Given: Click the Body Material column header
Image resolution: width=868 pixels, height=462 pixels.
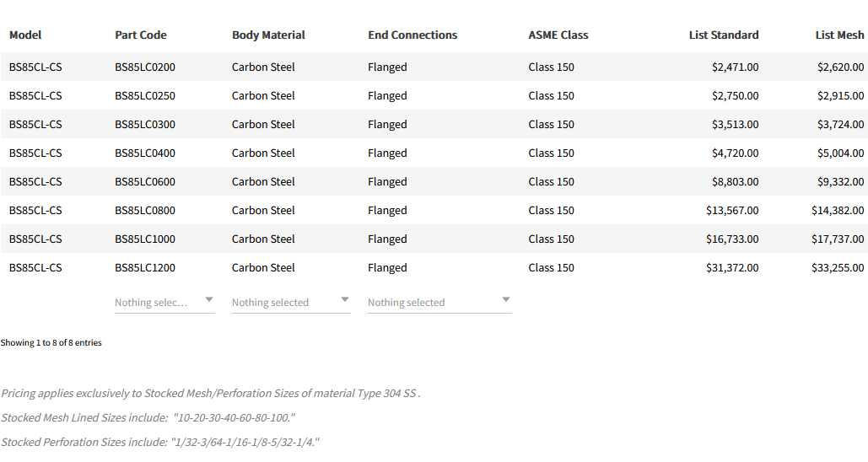Looking at the screenshot, I should coord(268,35).
